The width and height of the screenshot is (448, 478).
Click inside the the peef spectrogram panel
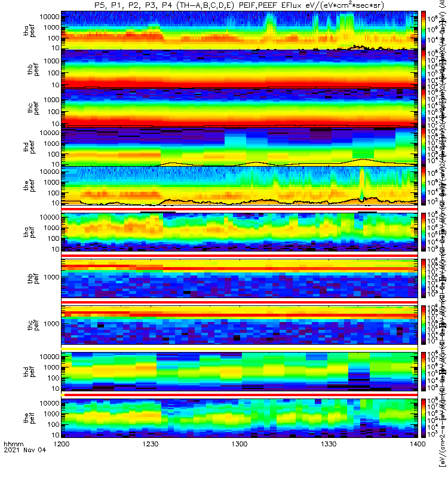click(x=240, y=186)
